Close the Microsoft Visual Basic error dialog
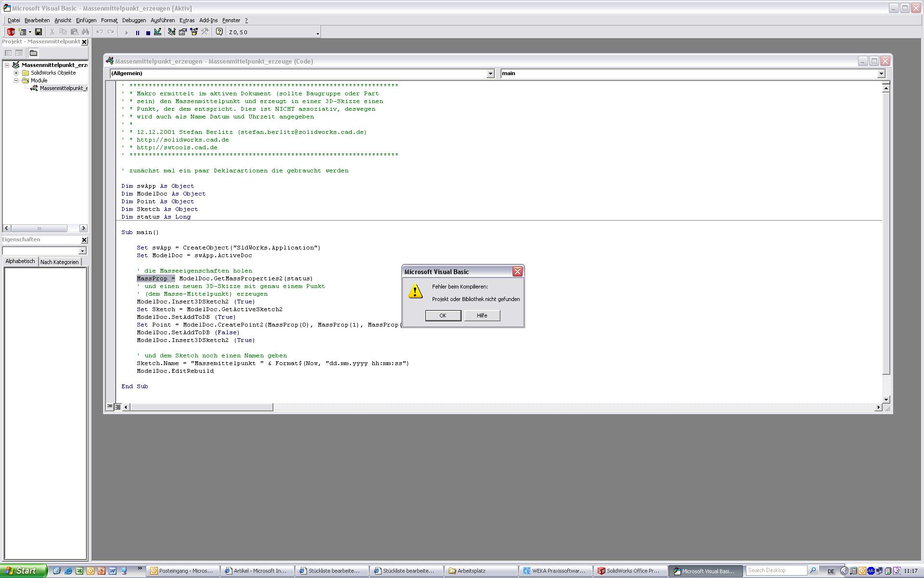Image resolution: width=924 pixels, height=578 pixels. [517, 272]
